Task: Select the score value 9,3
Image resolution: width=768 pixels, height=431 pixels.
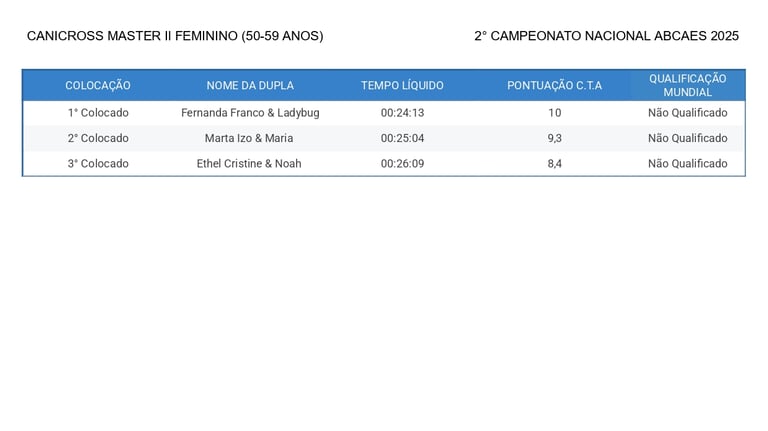Action: click(554, 138)
